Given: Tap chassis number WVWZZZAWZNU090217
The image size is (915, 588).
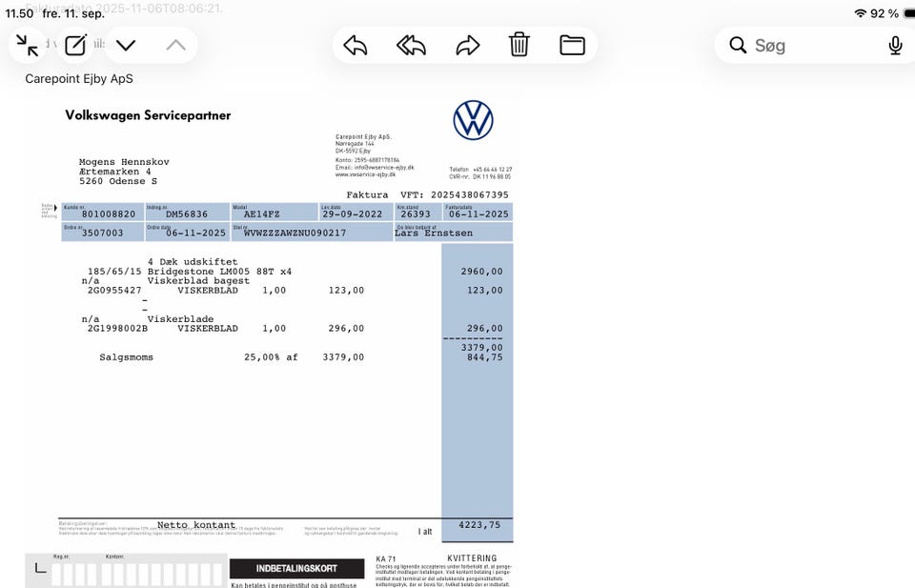Looking at the screenshot, I should (x=295, y=233).
